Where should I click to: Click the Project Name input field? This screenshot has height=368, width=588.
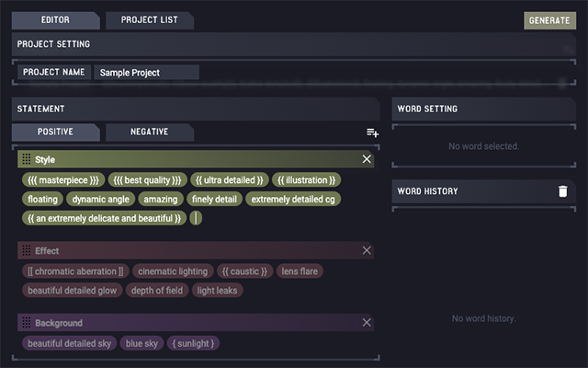145,73
